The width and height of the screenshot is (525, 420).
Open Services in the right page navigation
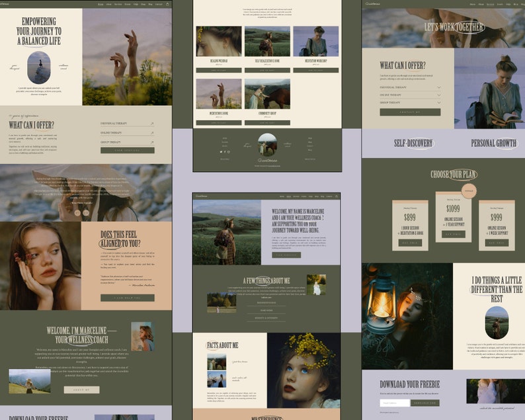pyautogui.click(x=490, y=5)
